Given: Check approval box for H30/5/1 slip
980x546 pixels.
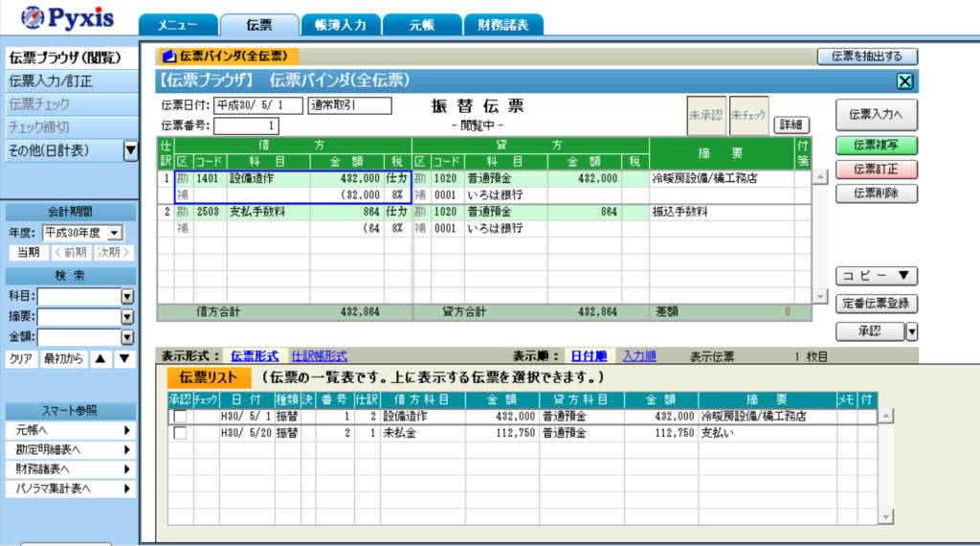Looking at the screenshot, I should click(179, 417).
